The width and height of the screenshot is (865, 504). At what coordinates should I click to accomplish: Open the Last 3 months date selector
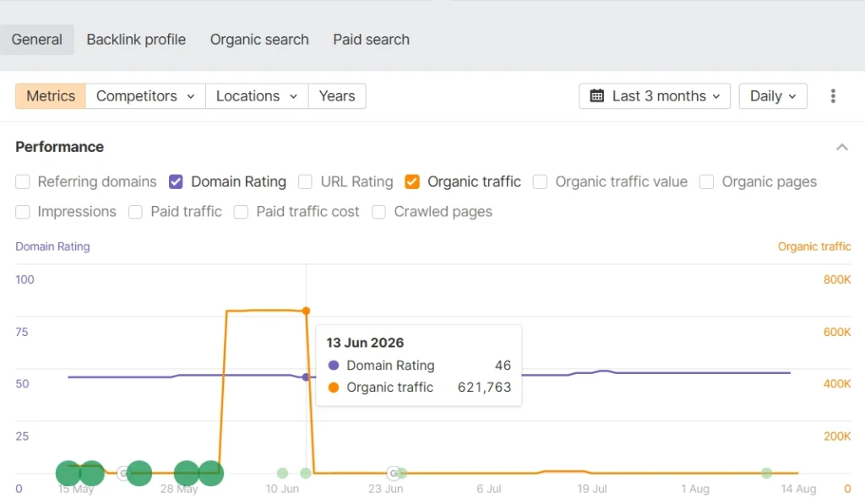(x=655, y=96)
